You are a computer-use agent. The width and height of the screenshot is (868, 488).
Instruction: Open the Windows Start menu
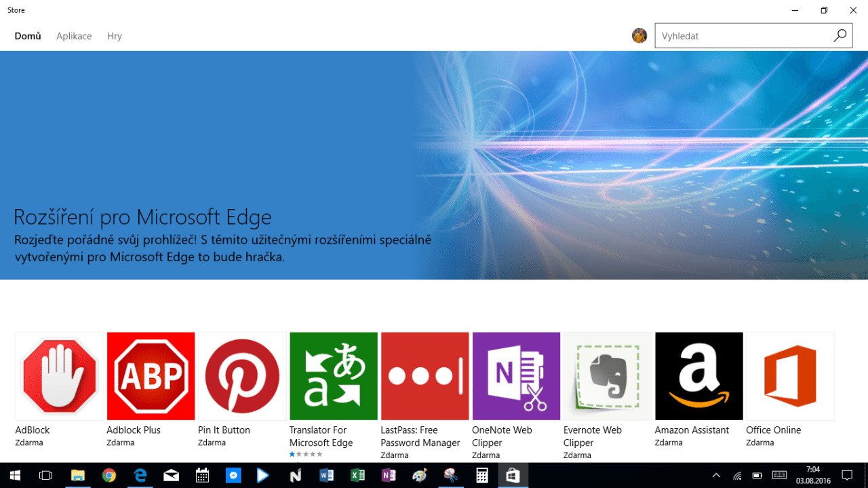tap(14, 476)
